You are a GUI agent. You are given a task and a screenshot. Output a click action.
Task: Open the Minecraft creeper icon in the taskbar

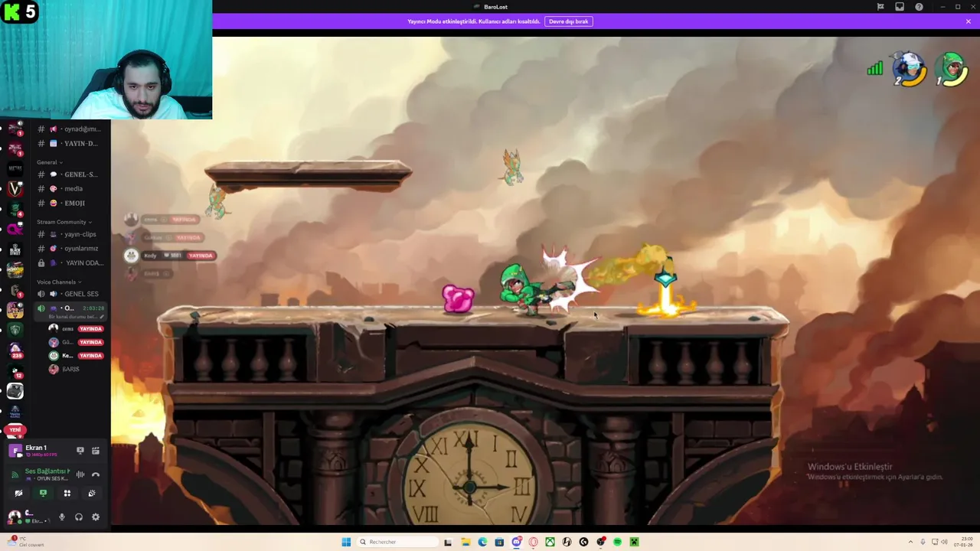pos(634,542)
